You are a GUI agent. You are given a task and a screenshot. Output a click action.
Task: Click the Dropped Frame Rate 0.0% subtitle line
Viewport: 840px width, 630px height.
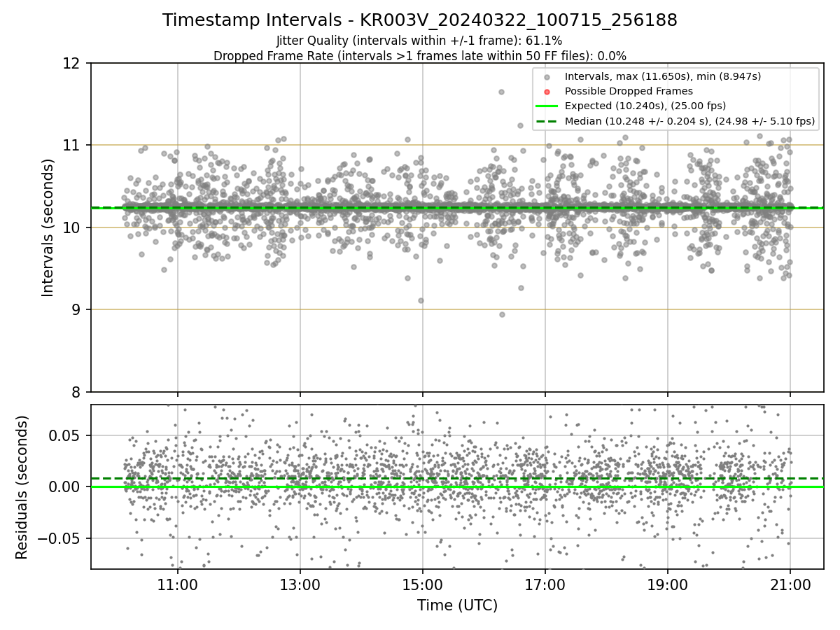[420, 55]
